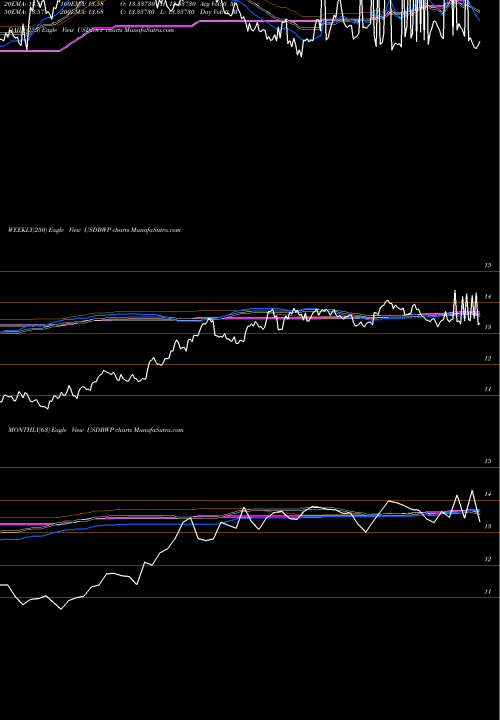Click the Day Vol label
This screenshot has height=720, width=500.
pos(213,12)
